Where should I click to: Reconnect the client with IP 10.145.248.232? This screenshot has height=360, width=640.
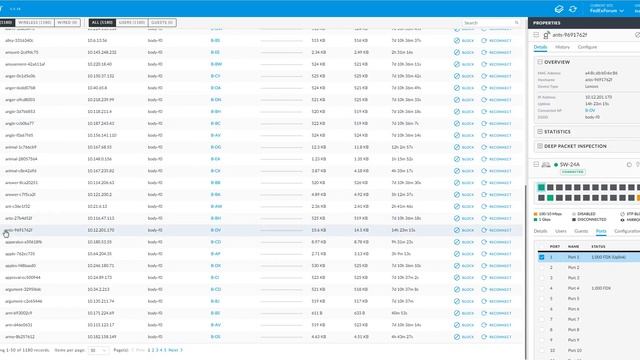click(x=496, y=52)
